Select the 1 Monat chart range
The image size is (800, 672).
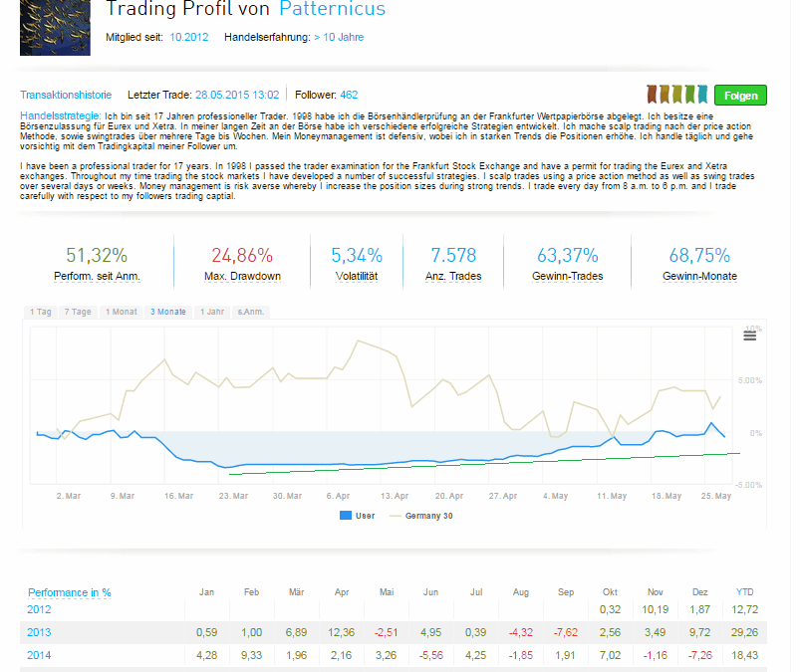tap(121, 312)
